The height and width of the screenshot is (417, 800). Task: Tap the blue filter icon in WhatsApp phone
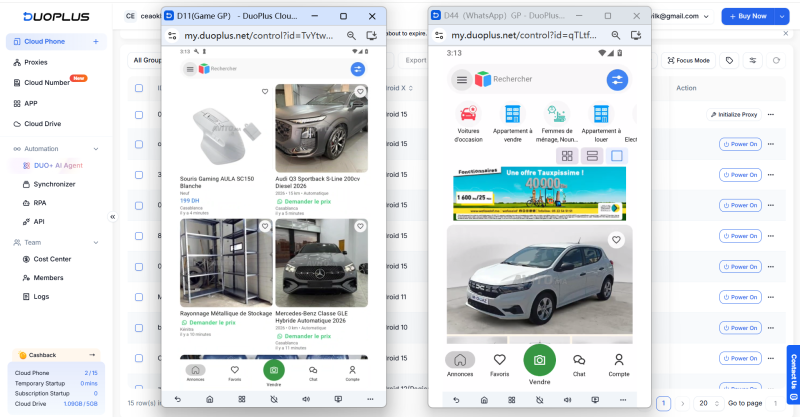pos(617,80)
